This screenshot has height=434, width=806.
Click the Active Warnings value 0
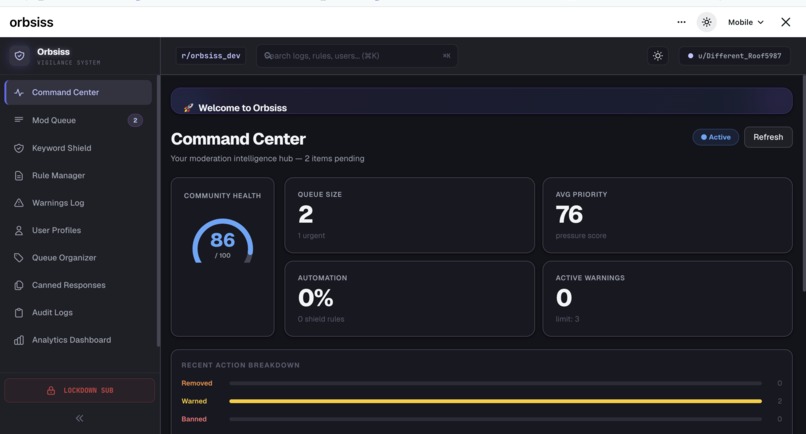tap(564, 298)
